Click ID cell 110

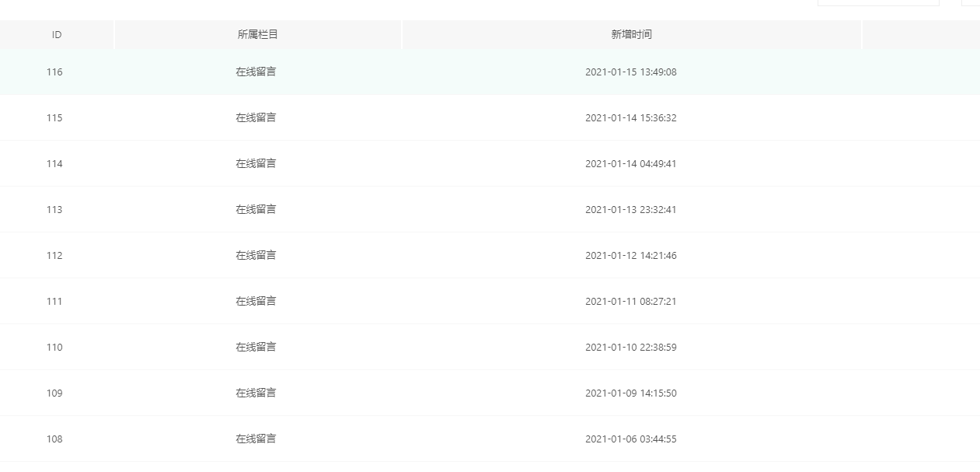pyautogui.click(x=54, y=348)
